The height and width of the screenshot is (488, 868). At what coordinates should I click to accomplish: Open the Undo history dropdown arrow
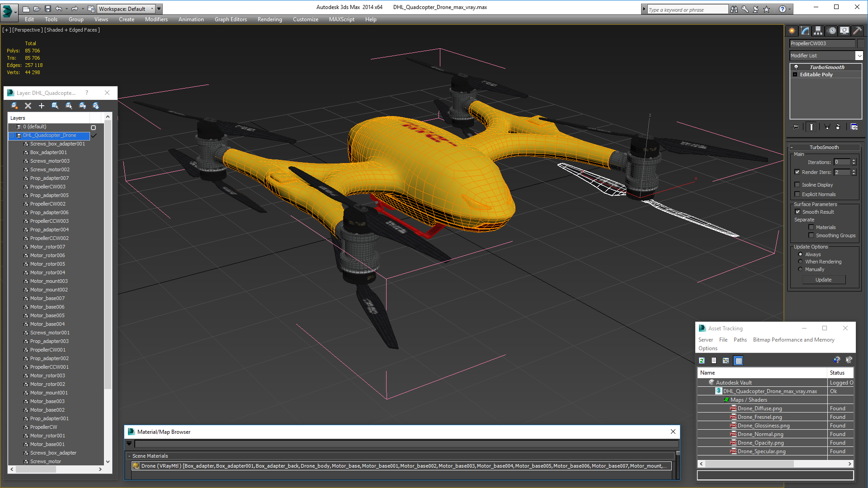click(x=66, y=9)
